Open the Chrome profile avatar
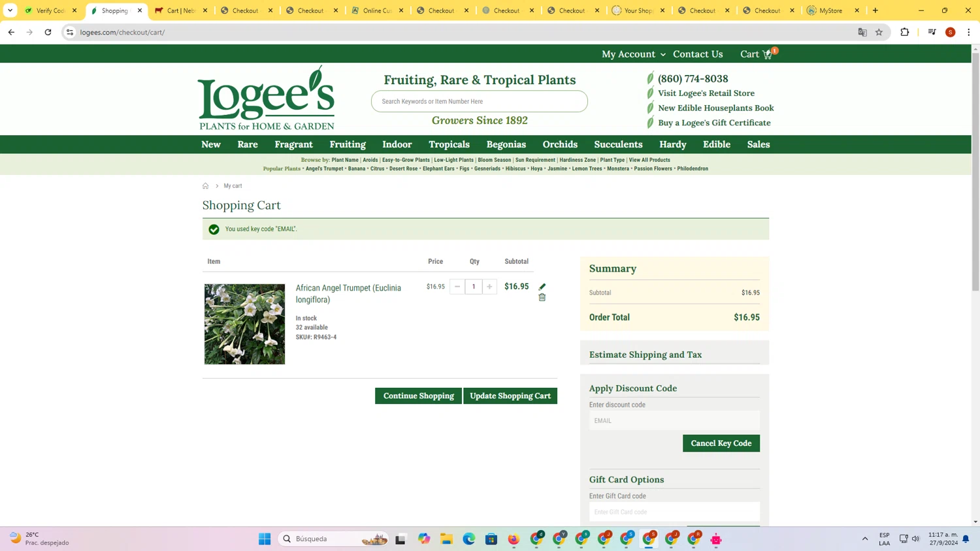 (x=951, y=32)
